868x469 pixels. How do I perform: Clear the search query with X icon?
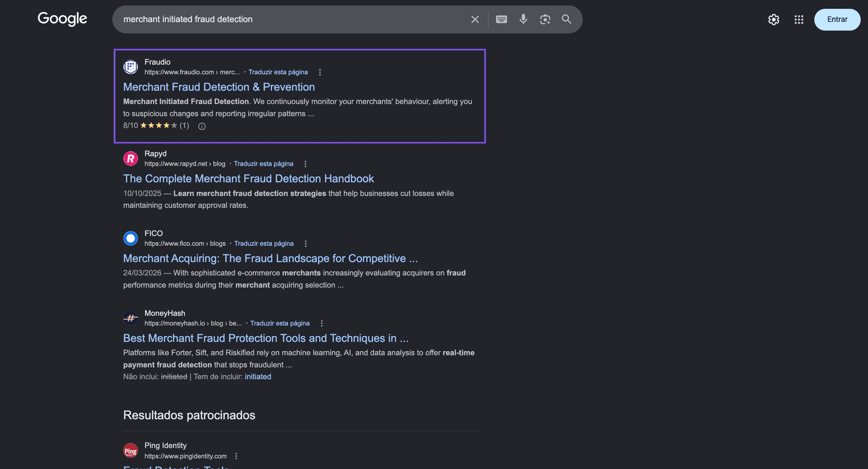pyautogui.click(x=475, y=19)
